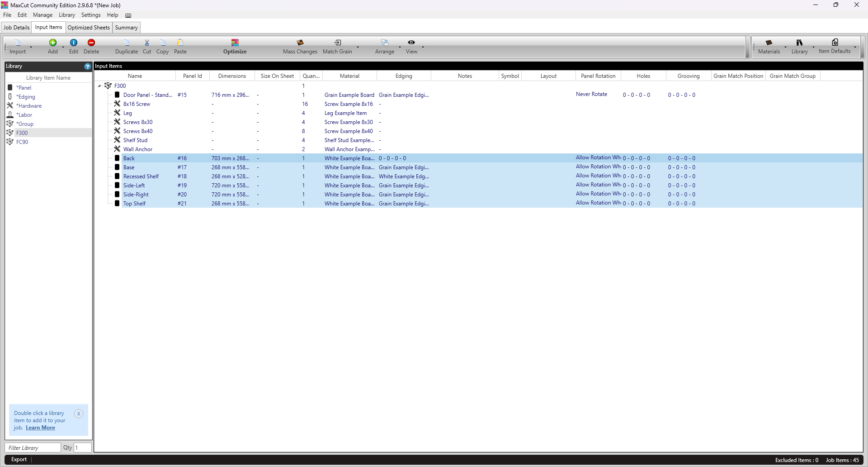
Task: Open Arrange dropdown arrow
Action: pos(400,47)
